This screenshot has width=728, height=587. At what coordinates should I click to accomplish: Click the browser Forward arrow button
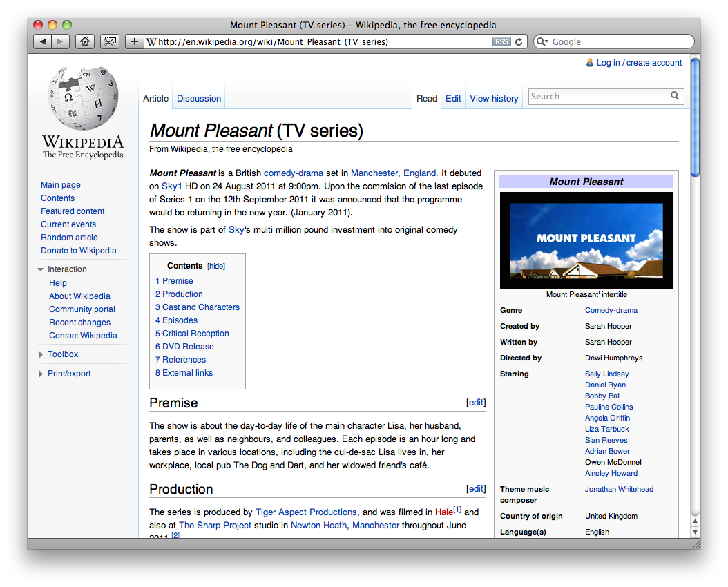[60, 41]
